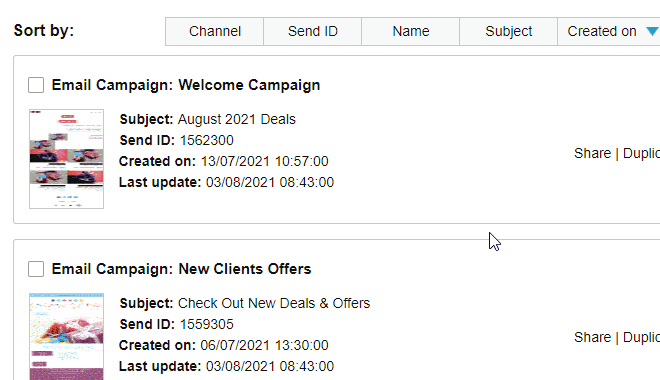Screen dimensions: 660x380
Task: Share the Welcome Campaign
Action: click(x=592, y=154)
